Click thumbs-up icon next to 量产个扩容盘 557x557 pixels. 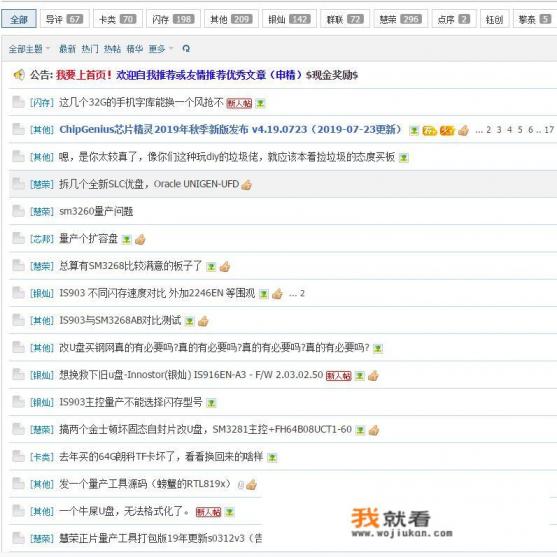click(x=140, y=240)
